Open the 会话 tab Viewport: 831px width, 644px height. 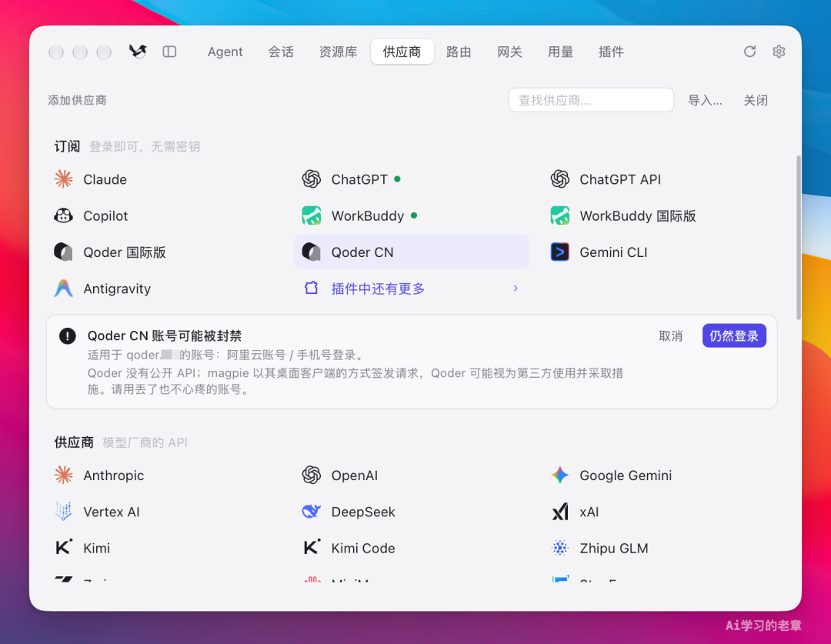tap(281, 52)
